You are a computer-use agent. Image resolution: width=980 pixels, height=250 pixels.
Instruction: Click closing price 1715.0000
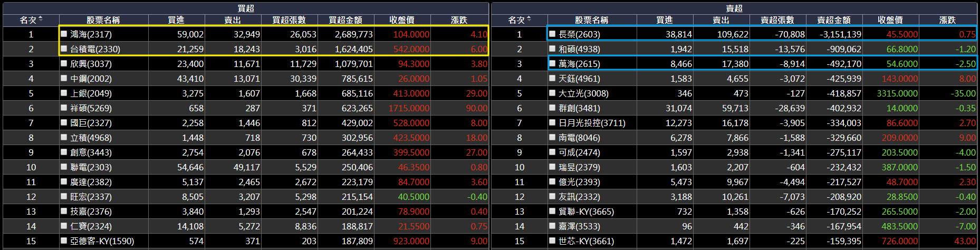[x=409, y=108]
